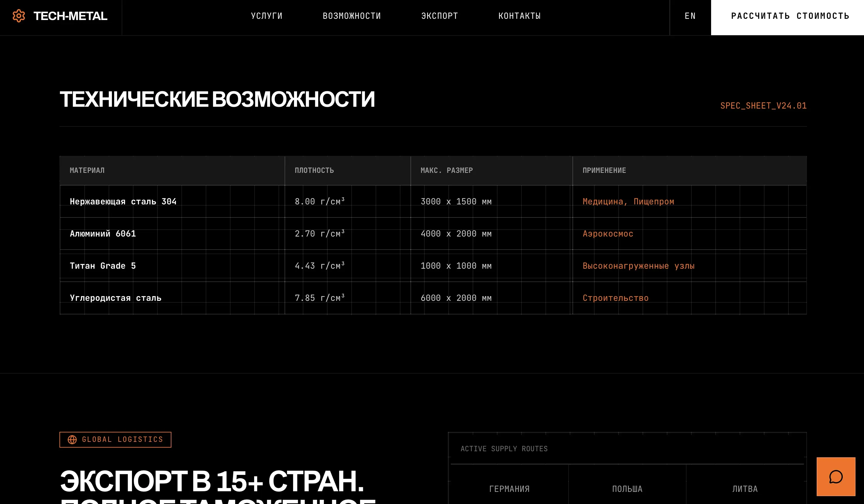The width and height of the screenshot is (864, 504).
Task: Click Высоконагруженные узлы in Titan row
Action: (638, 266)
